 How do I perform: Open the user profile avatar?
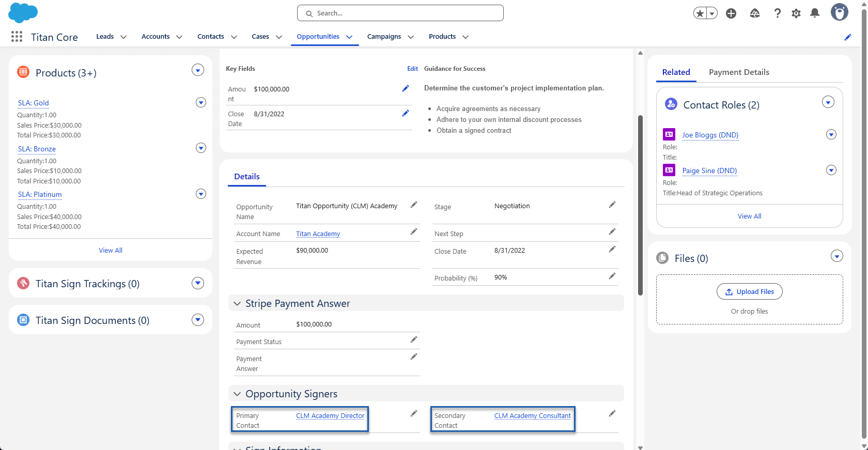click(839, 12)
